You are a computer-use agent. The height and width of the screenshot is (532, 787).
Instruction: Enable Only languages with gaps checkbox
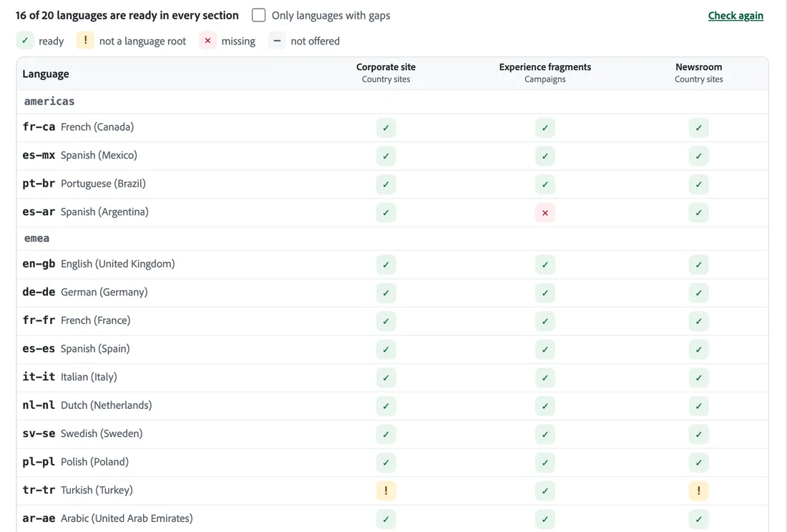tap(258, 15)
